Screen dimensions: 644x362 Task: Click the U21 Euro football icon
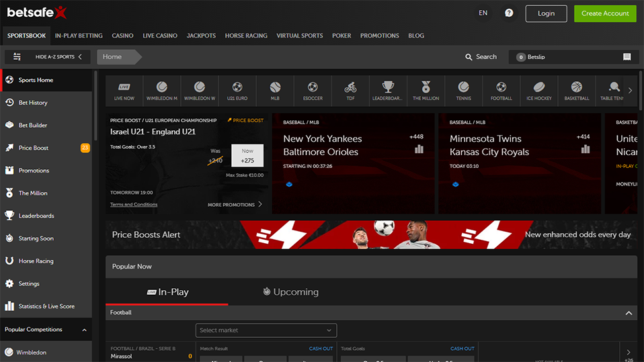click(x=237, y=91)
